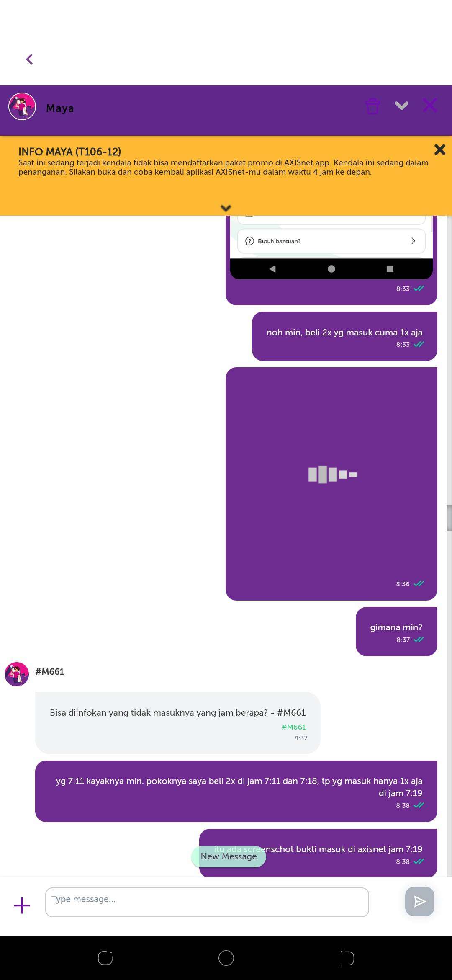Send message with paper plane button
452x980 pixels.
click(419, 901)
